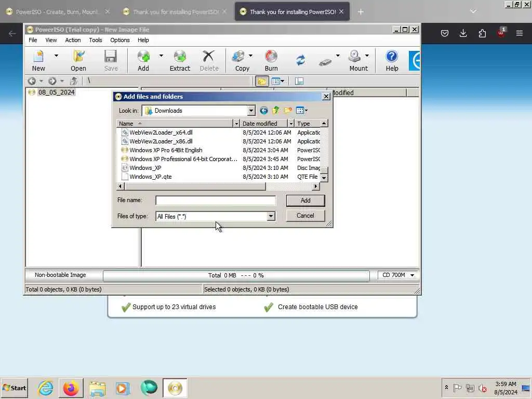Click the Non-bootable Image status label
This screenshot has height=399, width=532.
60,275
